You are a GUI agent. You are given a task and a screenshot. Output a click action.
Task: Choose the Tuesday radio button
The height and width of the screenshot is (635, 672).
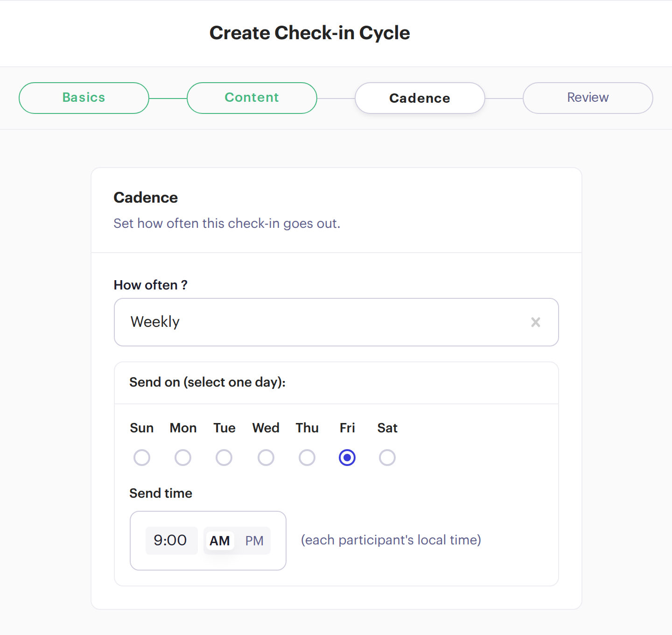[224, 458]
